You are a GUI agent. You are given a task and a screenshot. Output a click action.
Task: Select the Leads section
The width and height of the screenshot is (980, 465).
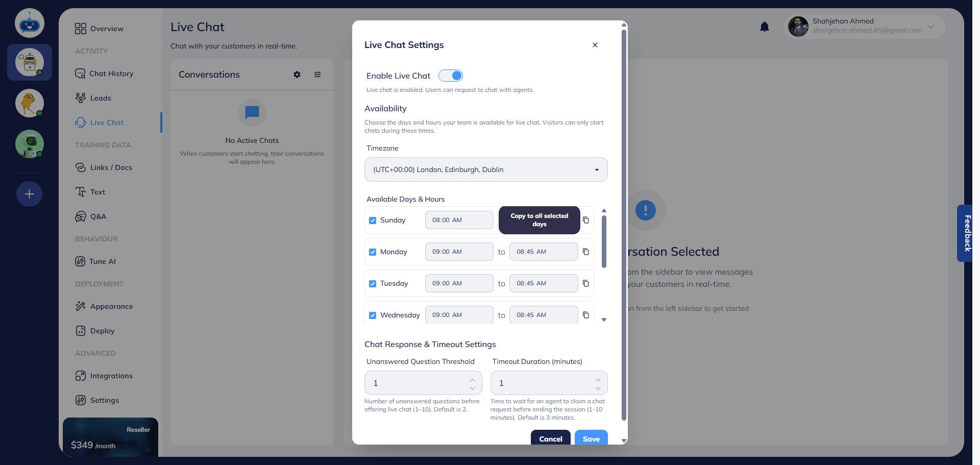pyautogui.click(x=101, y=97)
